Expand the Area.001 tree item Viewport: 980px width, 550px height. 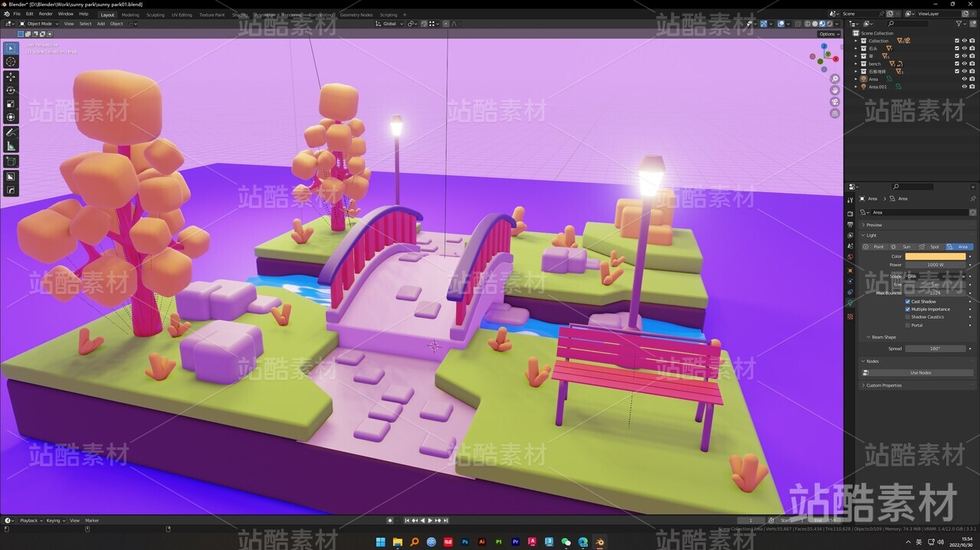[857, 87]
